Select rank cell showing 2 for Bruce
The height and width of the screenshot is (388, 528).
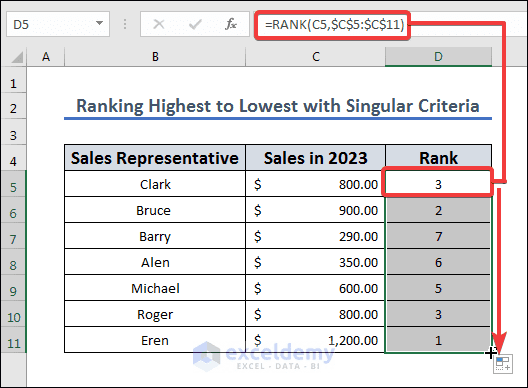(438, 210)
